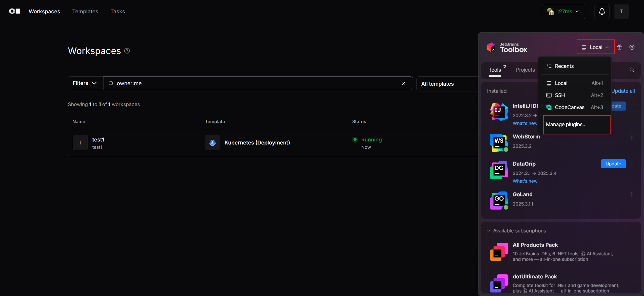Click the GoLand app icon

click(x=499, y=200)
